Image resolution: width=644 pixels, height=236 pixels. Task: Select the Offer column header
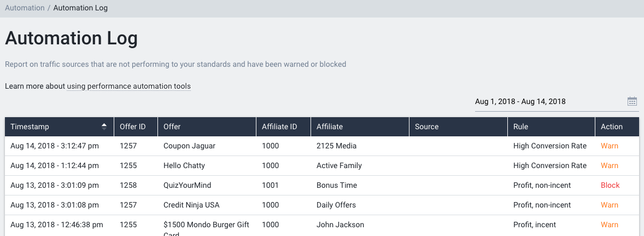point(207,126)
